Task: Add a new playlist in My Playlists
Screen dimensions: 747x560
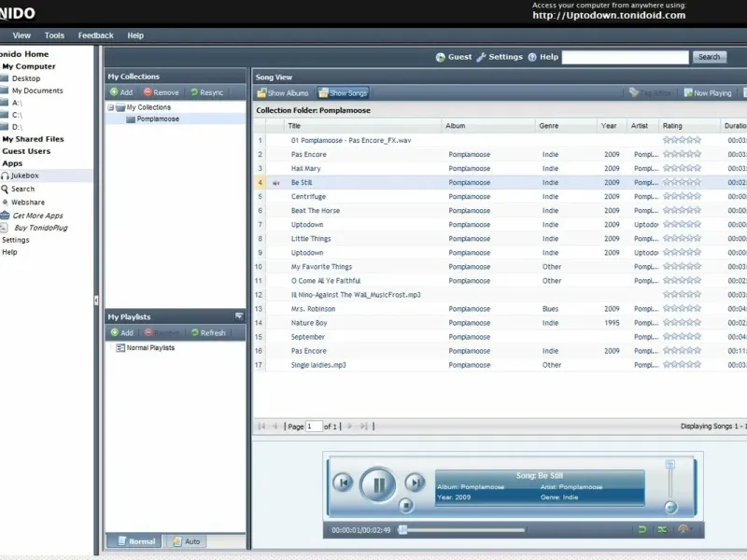Action: pos(121,332)
